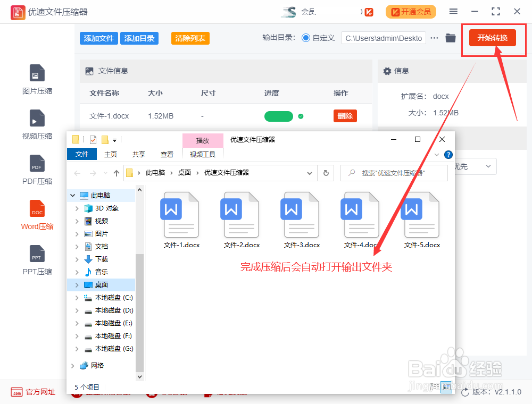Click the 添加目录 button

tap(139, 38)
